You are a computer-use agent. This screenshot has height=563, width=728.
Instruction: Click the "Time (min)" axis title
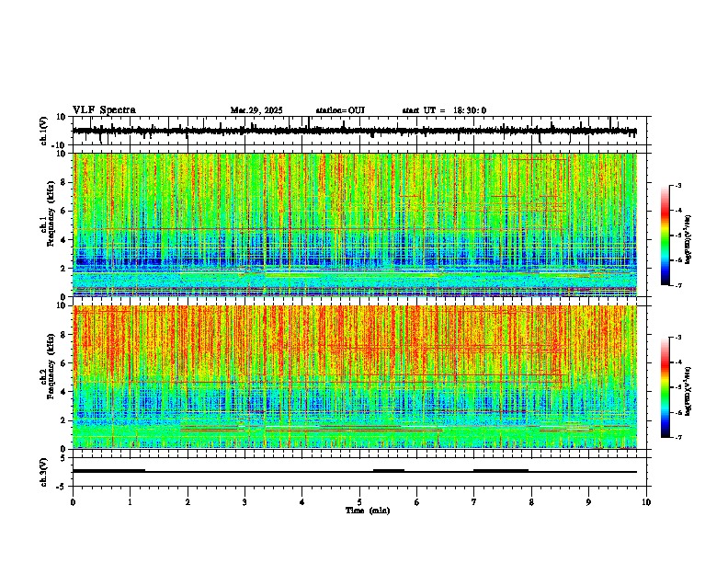[368, 511]
